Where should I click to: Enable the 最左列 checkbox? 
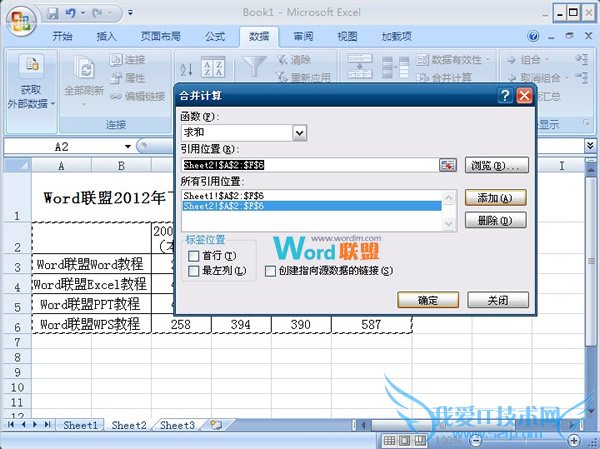pos(194,271)
